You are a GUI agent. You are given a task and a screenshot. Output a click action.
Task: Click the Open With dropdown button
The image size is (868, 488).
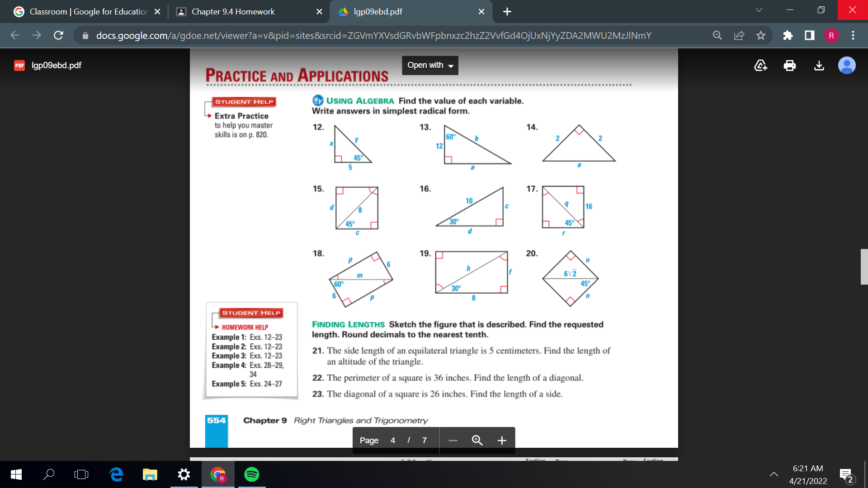[429, 65]
